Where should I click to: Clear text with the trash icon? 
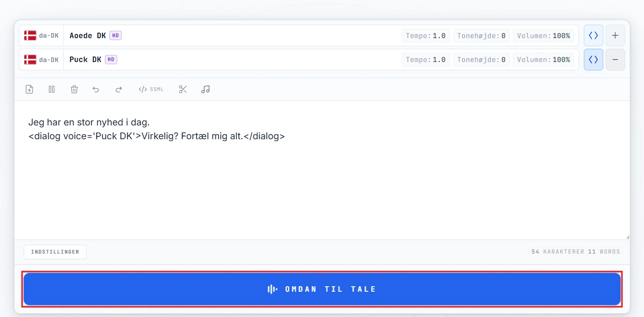(x=74, y=90)
